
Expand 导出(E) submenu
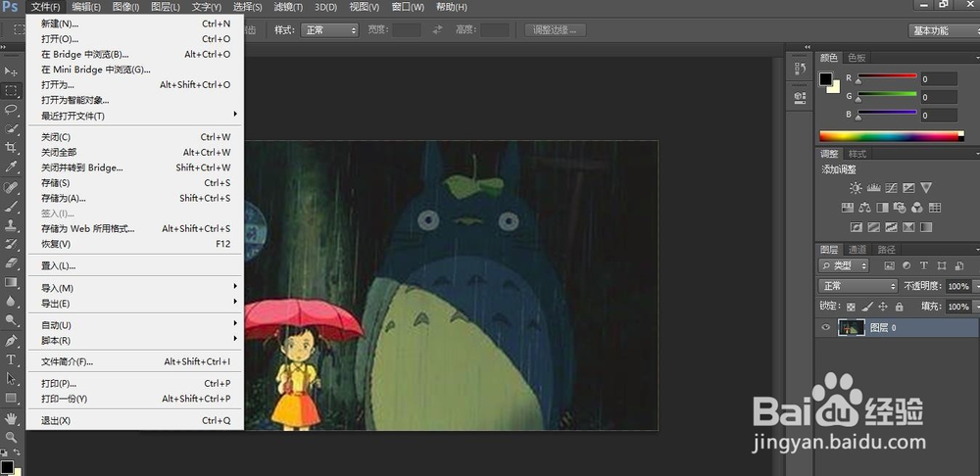(135, 304)
